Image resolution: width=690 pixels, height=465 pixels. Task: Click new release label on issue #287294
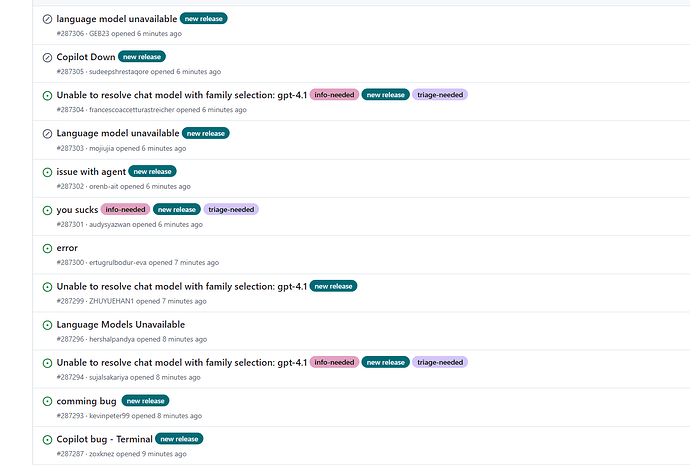click(x=385, y=362)
